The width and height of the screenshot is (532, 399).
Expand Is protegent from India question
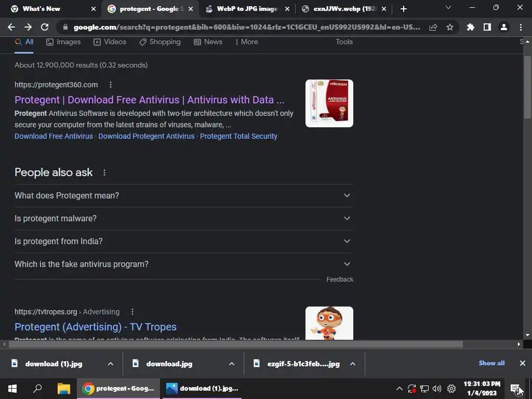click(184, 241)
